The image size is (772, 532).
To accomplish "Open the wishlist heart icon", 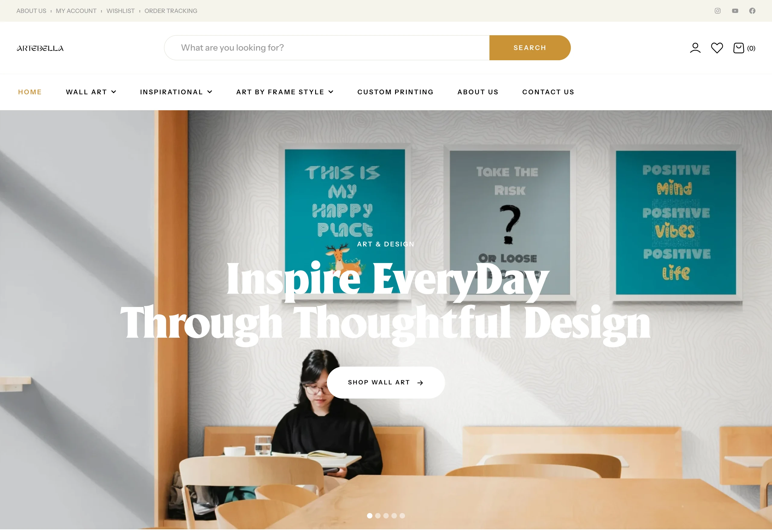I will pos(717,48).
